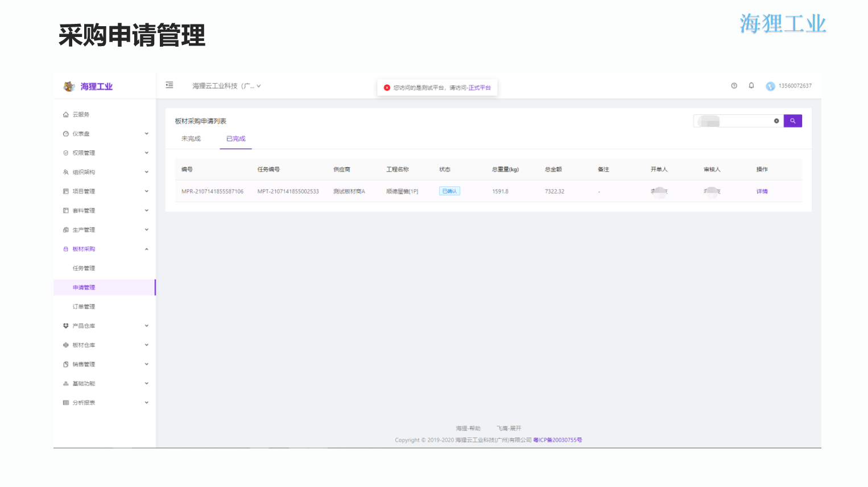
Task: Switch to the 未完成 tab
Action: pos(191,139)
